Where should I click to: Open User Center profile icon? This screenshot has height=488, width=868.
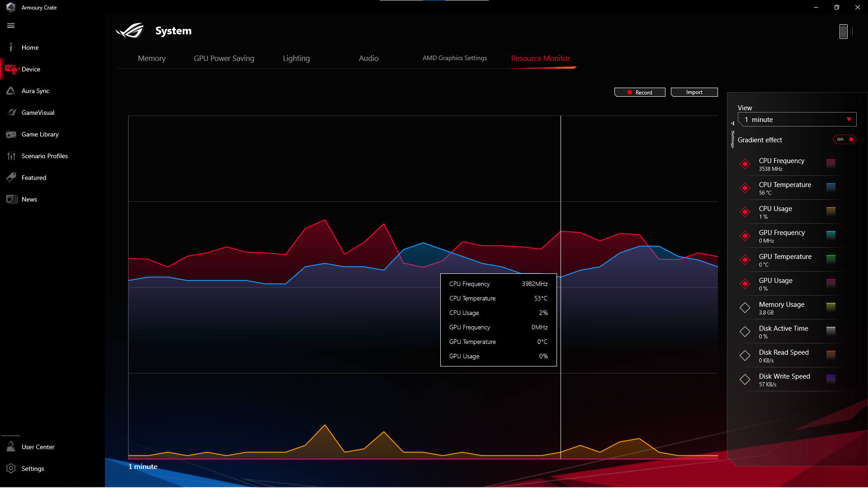[11, 447]
